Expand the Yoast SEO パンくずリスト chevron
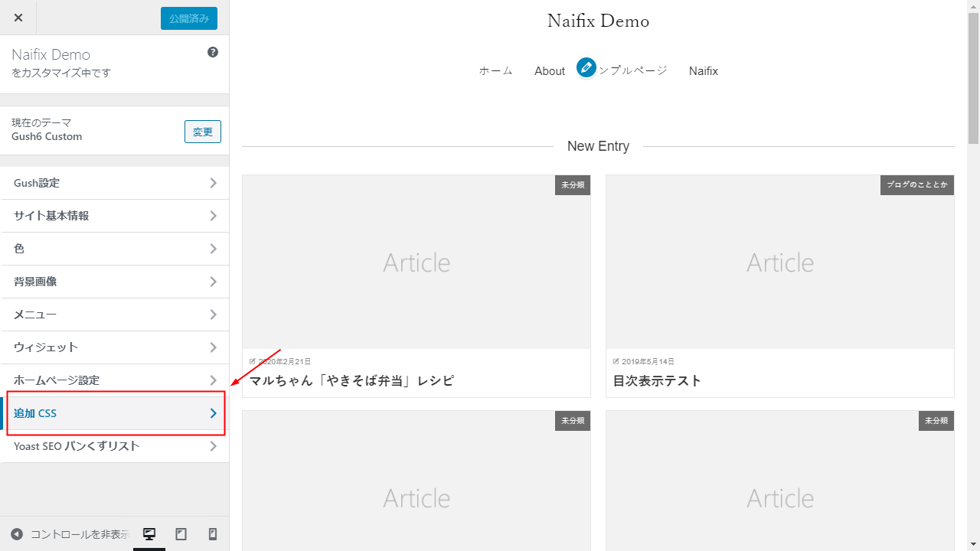The height and width of the screenshot is (551, 980). point(213,446)
